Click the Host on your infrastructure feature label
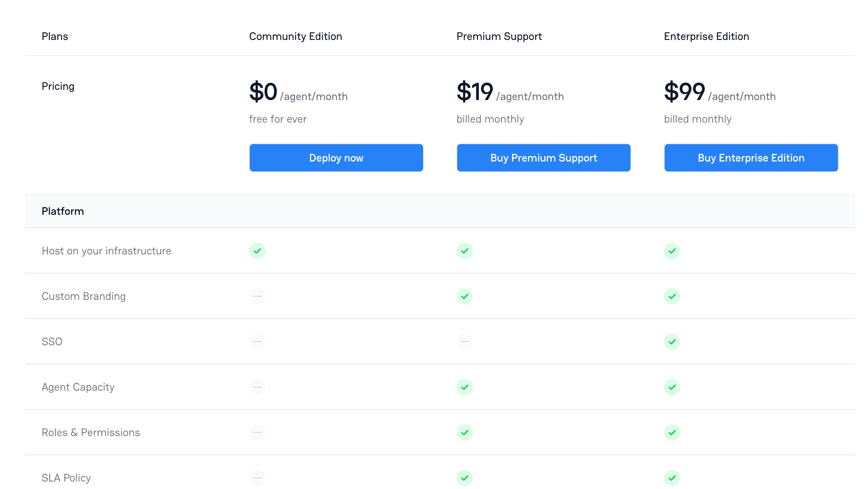This screenshot has height=489, width=868. [x=106, y=251]
